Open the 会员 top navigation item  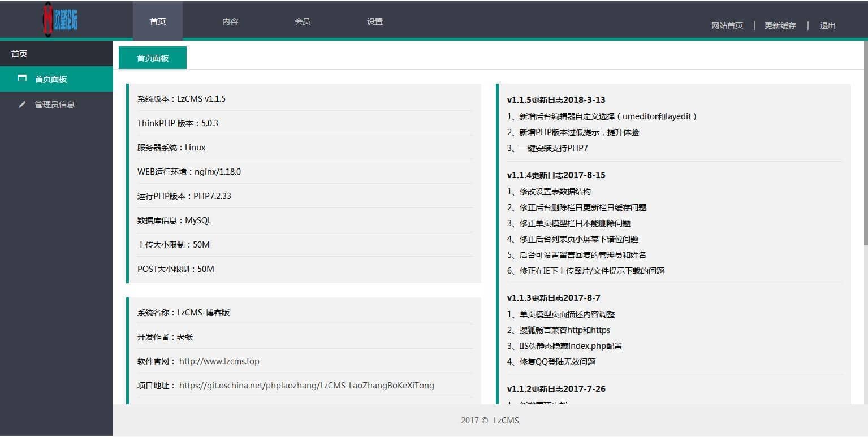click(303, 21)
